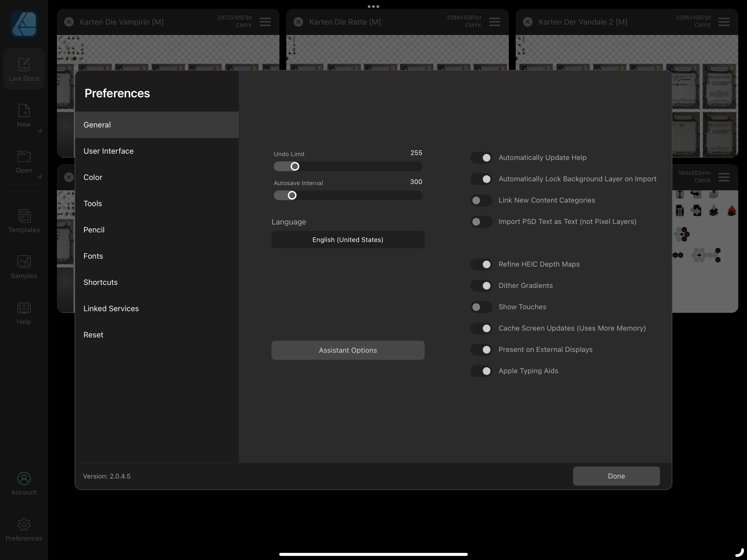The width and height of the screenshot is (747, 560).
Task: Click the Open folder icon
Action: [24, 157]
